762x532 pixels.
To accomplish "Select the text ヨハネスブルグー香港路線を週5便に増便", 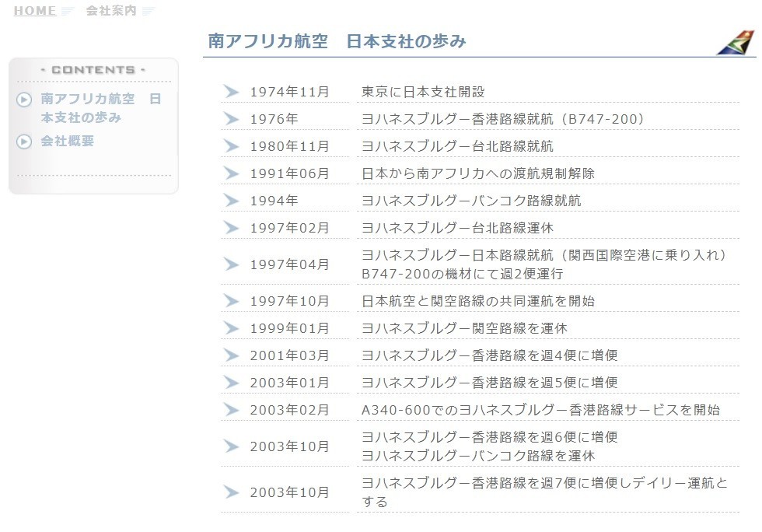I will point(489,383).
